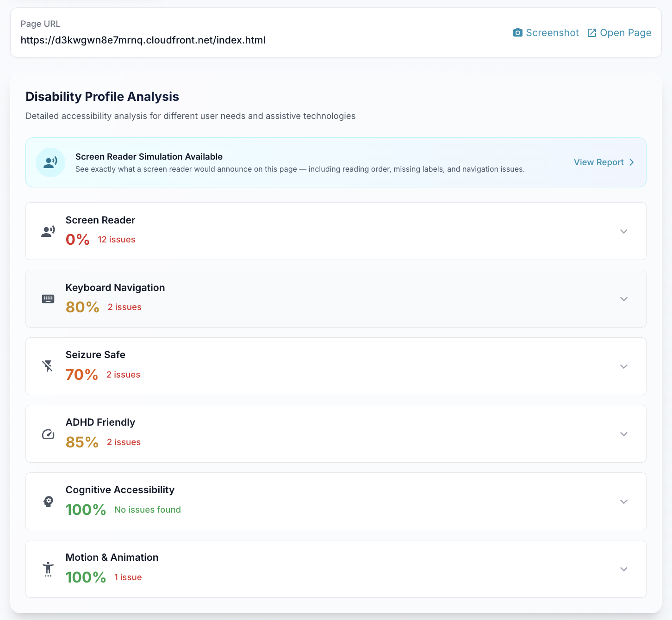
Task: Expand the Keyboard Navigation chevron
Action: point(624,299)
